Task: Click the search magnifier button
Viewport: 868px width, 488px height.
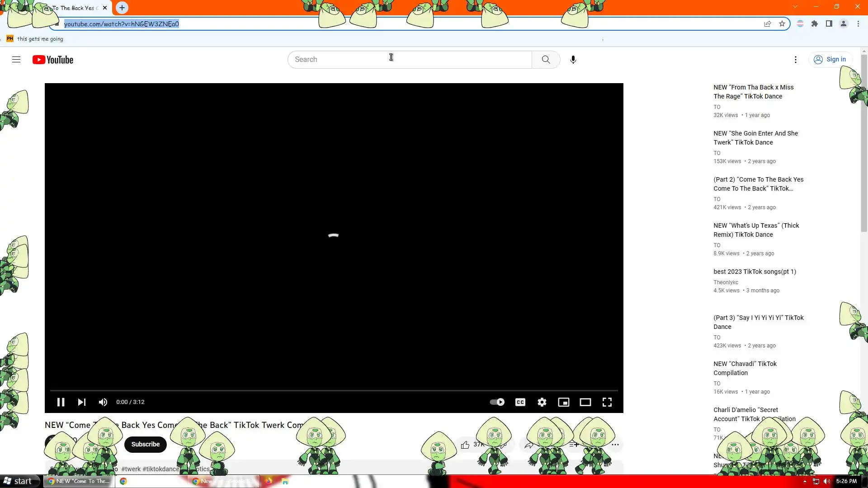Action: click(x=546, y=60)
